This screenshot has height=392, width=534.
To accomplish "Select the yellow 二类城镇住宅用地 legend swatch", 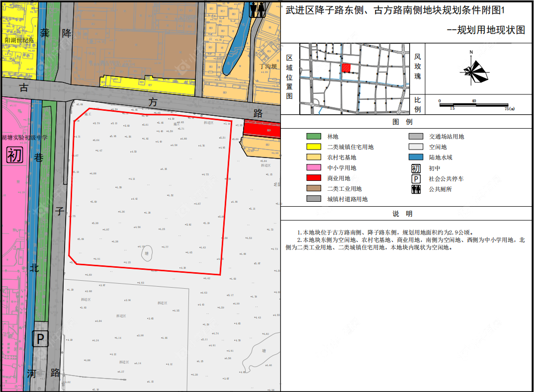I will point(313,147).
